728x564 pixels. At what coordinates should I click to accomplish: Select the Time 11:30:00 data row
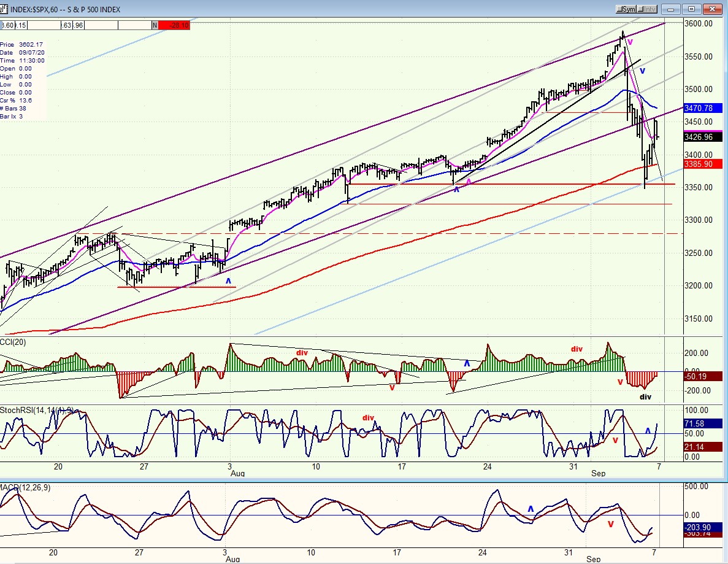[x=22, y=60]
